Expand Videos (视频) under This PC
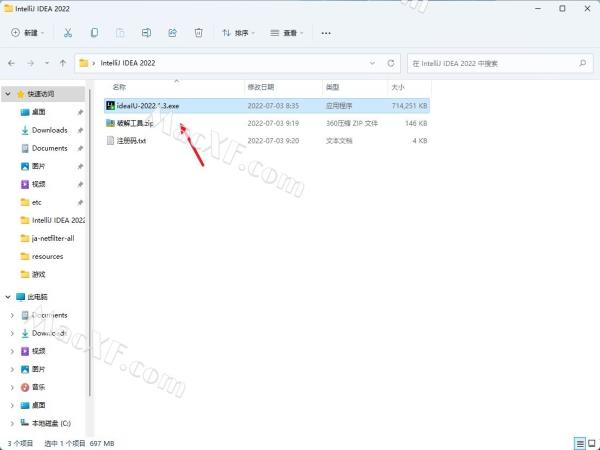 (x=12, y=351)
